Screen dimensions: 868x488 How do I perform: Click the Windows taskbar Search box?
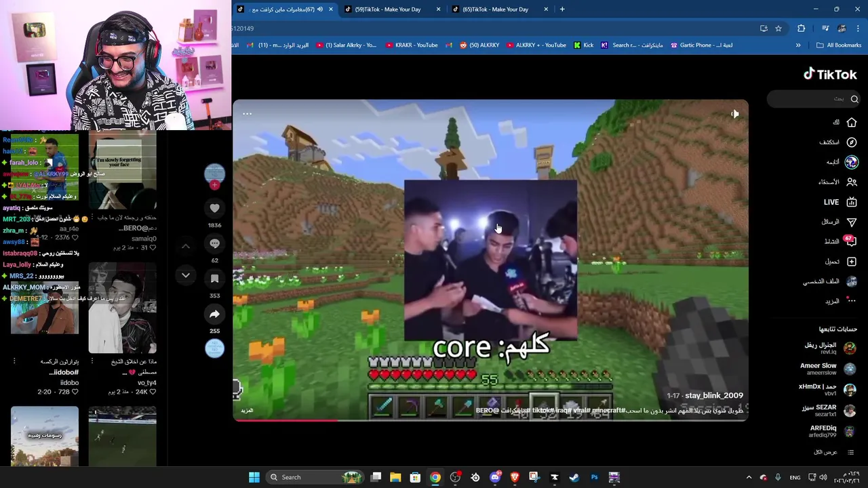[315, 477]
